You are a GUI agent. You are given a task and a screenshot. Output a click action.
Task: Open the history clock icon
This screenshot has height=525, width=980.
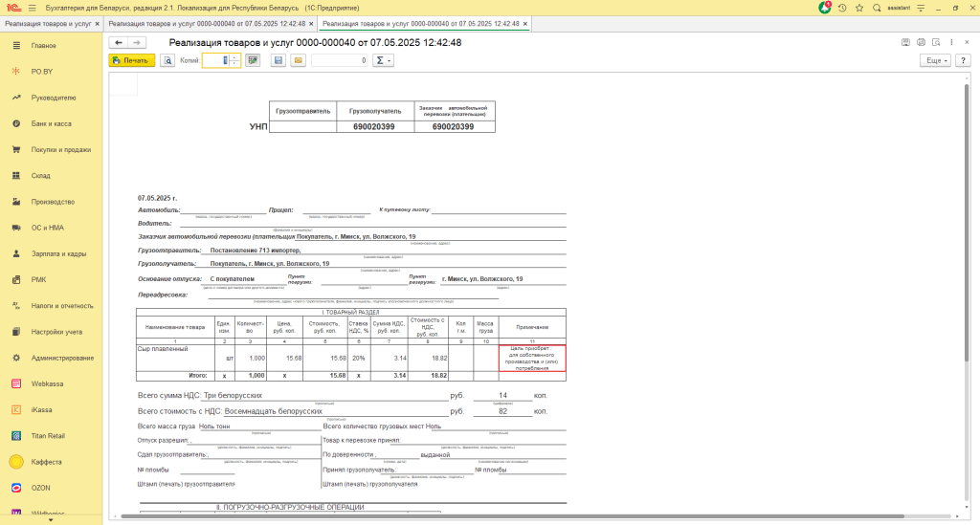point(842,8)
